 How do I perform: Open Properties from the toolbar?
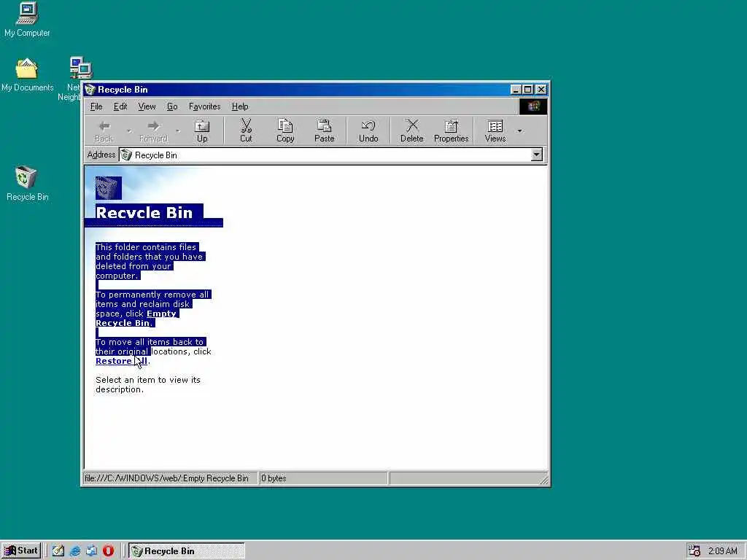click(x=451, y=131)
